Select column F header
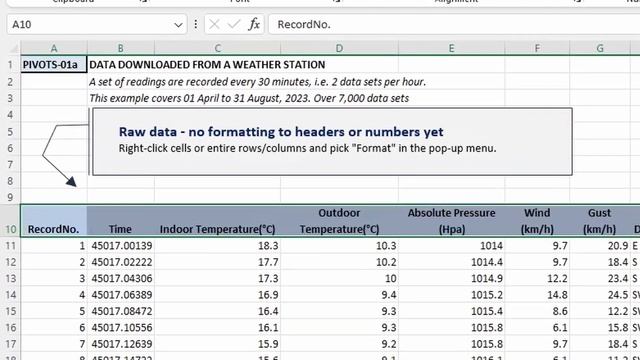 (x=537, y=48)
